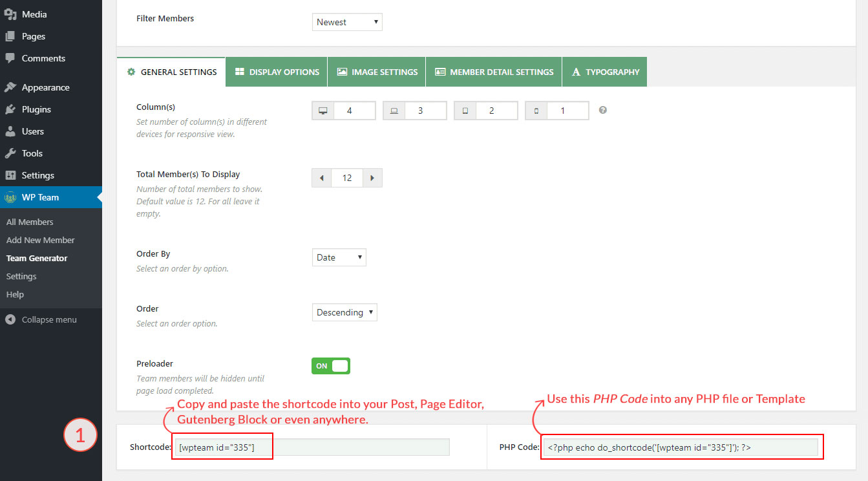868x481 pixels.
Task: Click the Plugins plug icon
Action: click(10, 109)
